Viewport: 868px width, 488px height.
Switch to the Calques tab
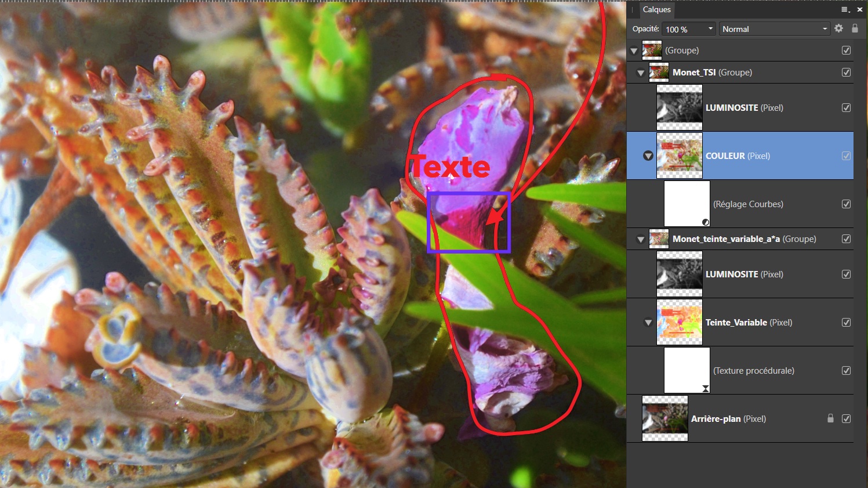click(656, 9)
